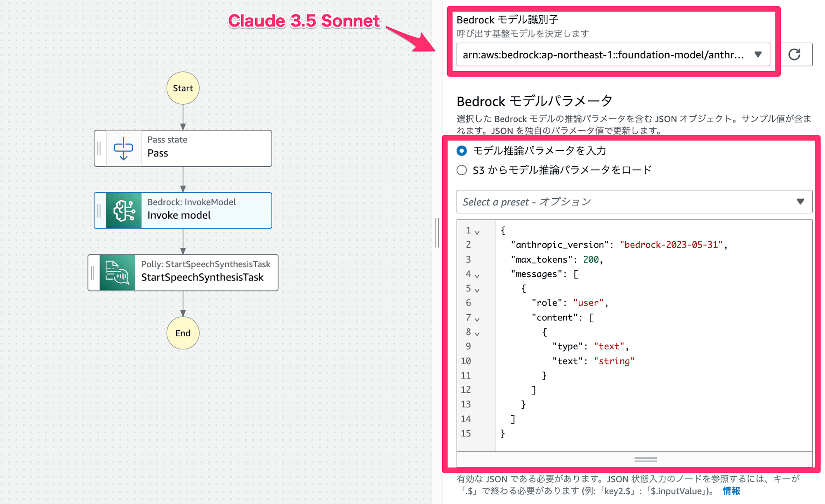Click the "user" role value
This screenshot has width=825, height=504.
[x=588, y=303]
